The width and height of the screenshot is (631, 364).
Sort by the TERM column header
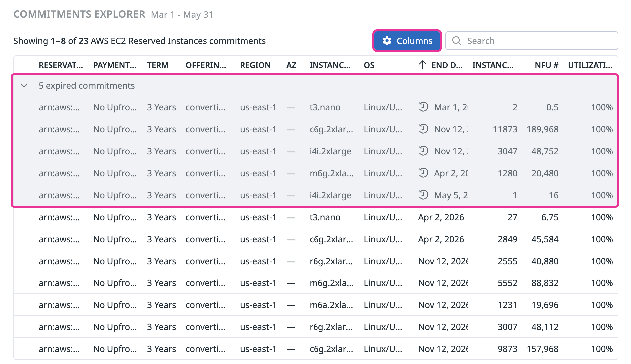(158, 65)
